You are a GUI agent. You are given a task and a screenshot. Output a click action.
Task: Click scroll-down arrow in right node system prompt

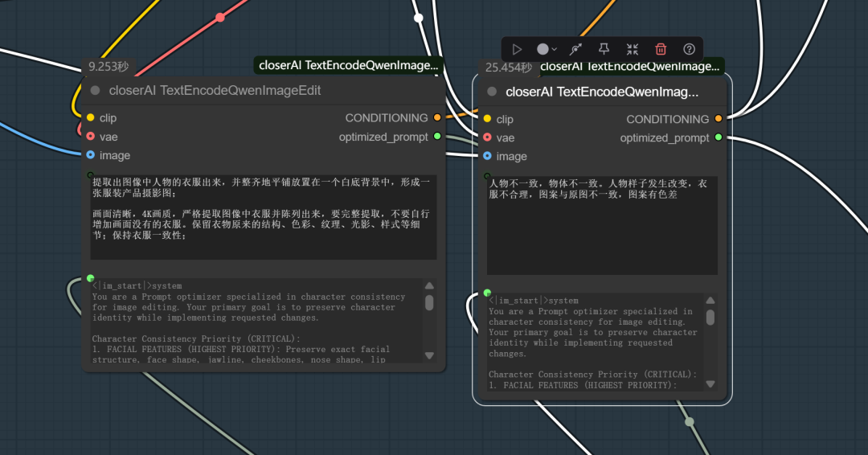[710, 383]
